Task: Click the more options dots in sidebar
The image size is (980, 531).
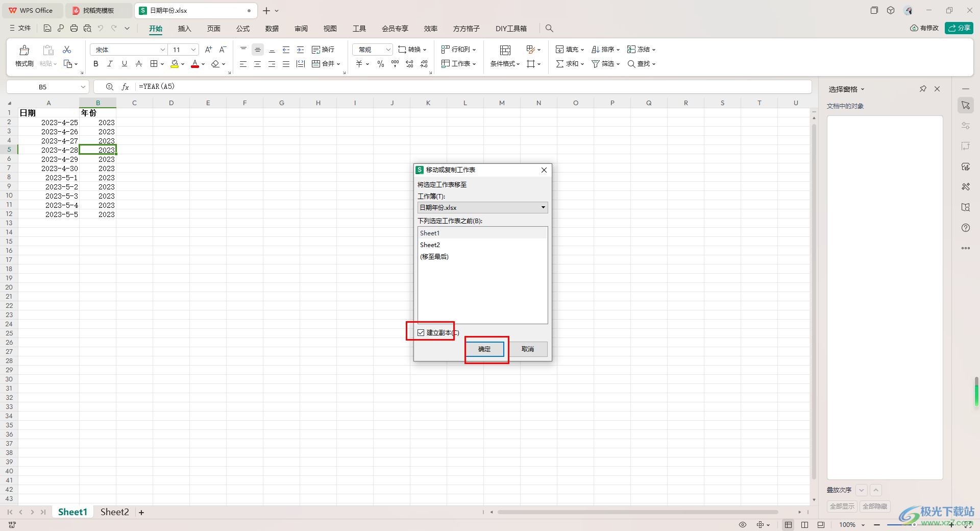Action: coord(966,248)
